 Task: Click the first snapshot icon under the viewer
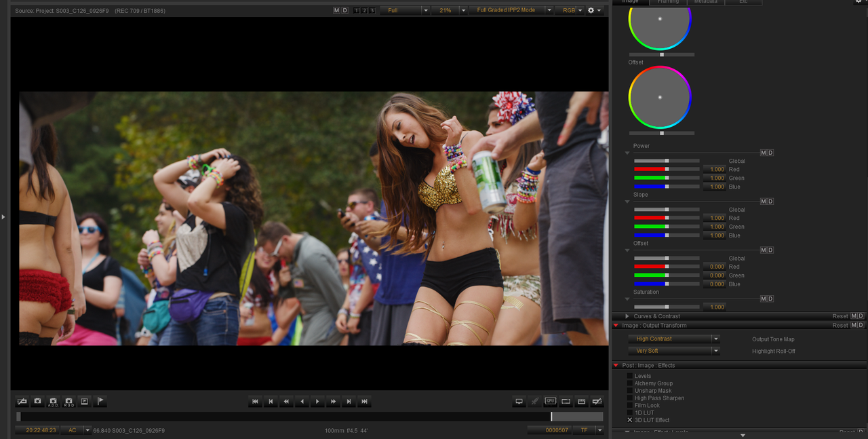(22, 402)
